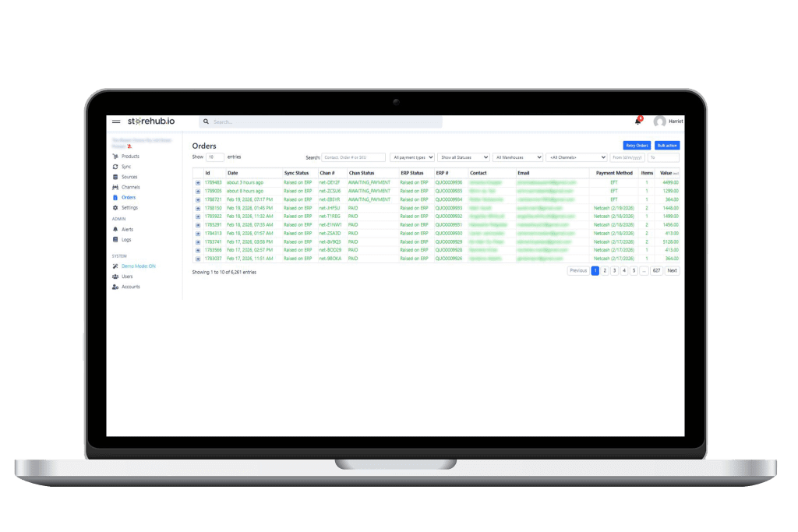
Task: Open the notifications bell icon
Action: pos(638,122)
